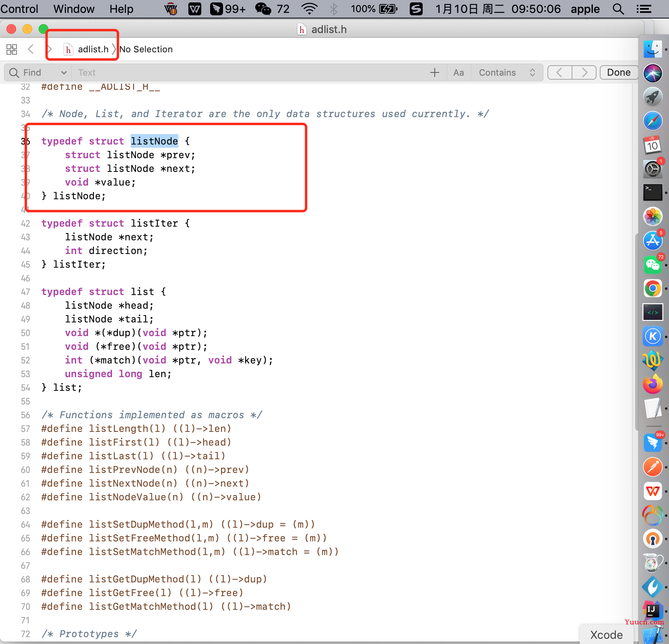
Task: Open the Contains match-type dropdown
Action: click(x=507, y=72)
